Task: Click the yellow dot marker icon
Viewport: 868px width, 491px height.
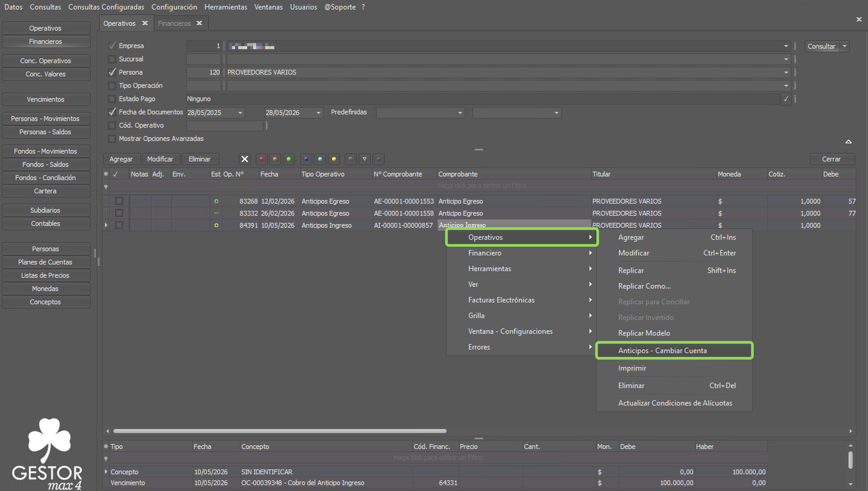Action: click(334, 159)
